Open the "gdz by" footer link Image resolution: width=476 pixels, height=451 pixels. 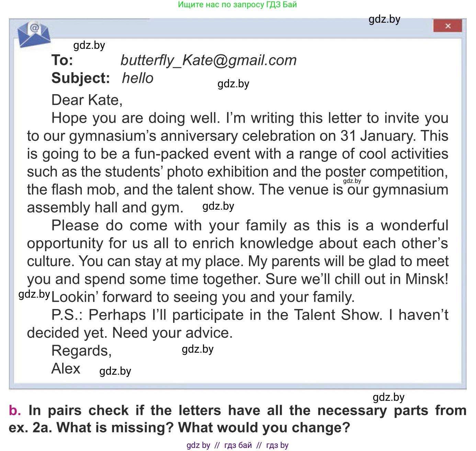(x=198, y=445)
